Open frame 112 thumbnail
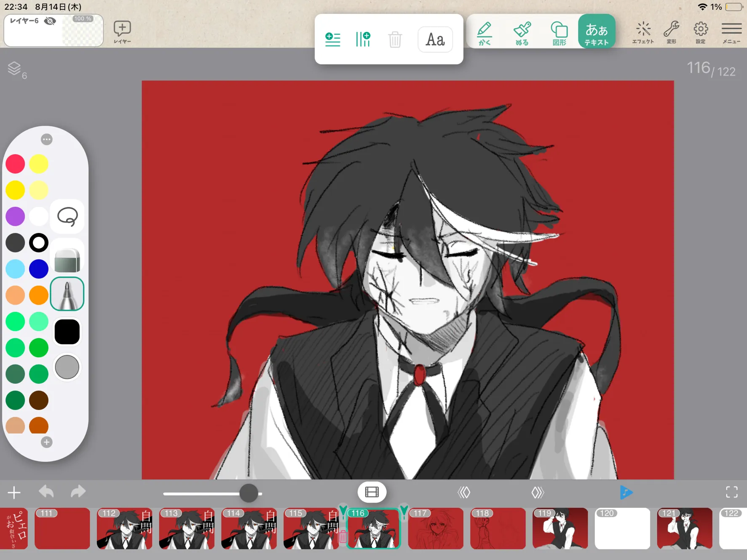Viewport: 747px width, 560px height. pyautogui.click(x=124, y=528)
